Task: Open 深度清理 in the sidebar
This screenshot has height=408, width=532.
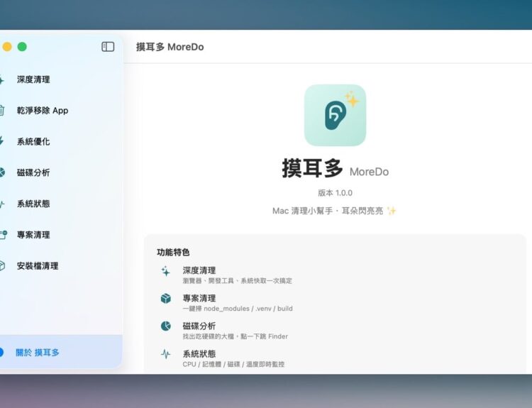Action: pos(33,79)
